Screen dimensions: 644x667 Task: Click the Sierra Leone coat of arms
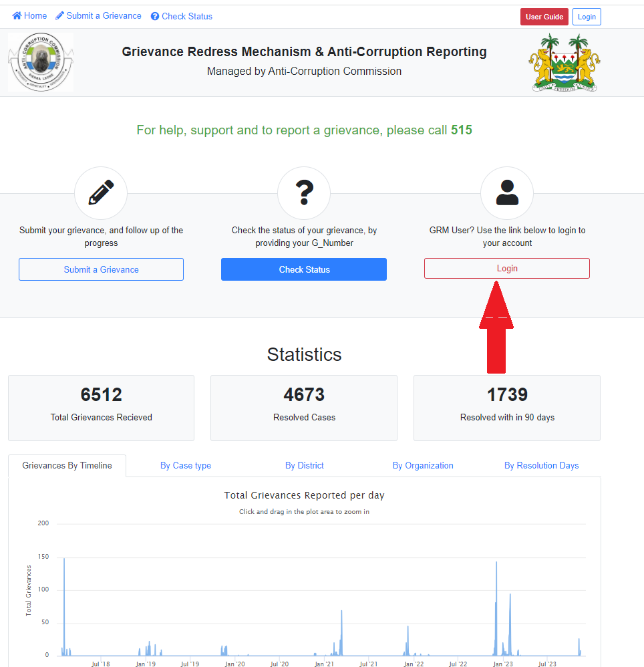(x=566, y=62)
